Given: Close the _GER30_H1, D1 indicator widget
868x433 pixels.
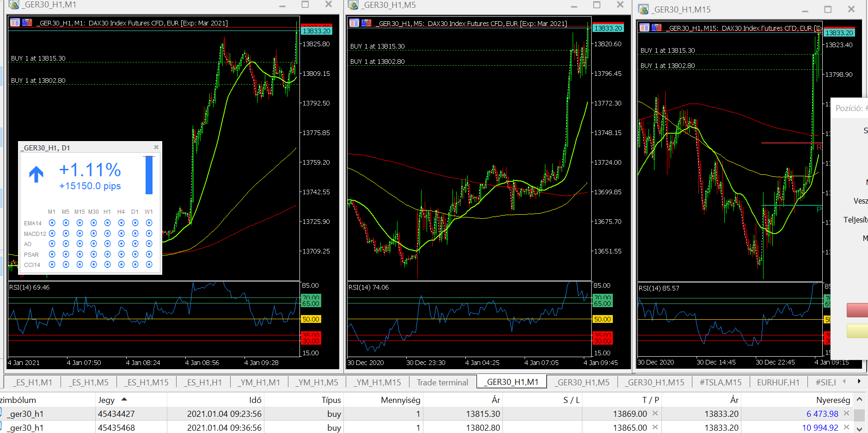Looking at the screenshot, I should (x=156, y=147).
